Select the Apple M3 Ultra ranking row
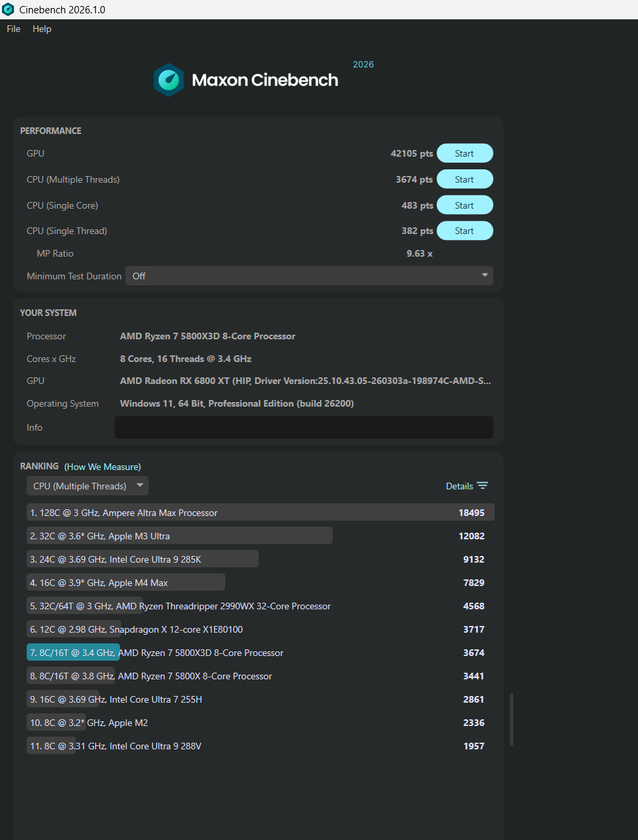 (261, 536)
